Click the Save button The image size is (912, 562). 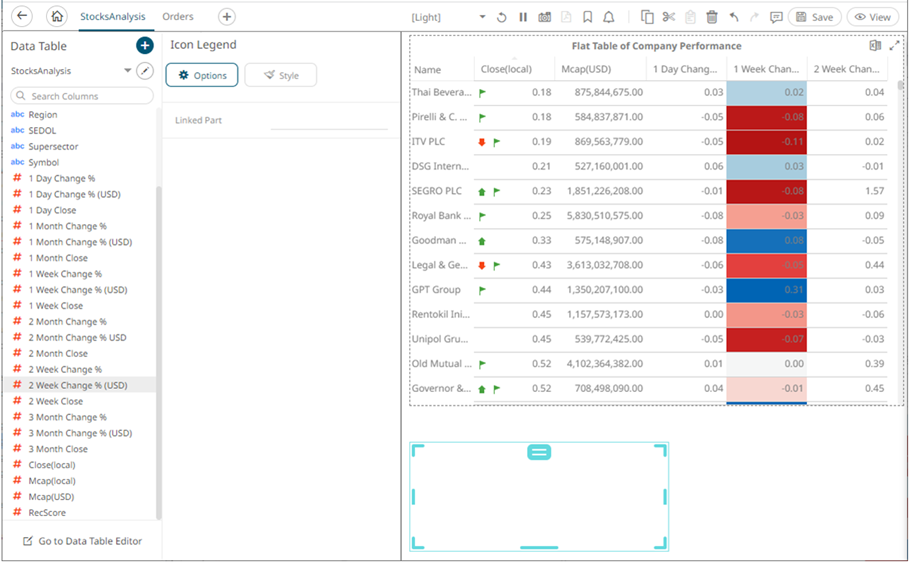click(814, 17)
